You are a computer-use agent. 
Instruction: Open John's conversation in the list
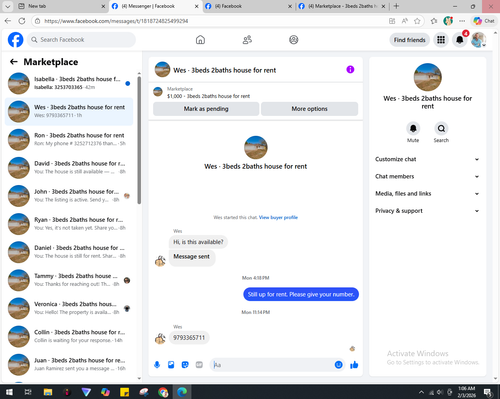click(x=69, y=196)
